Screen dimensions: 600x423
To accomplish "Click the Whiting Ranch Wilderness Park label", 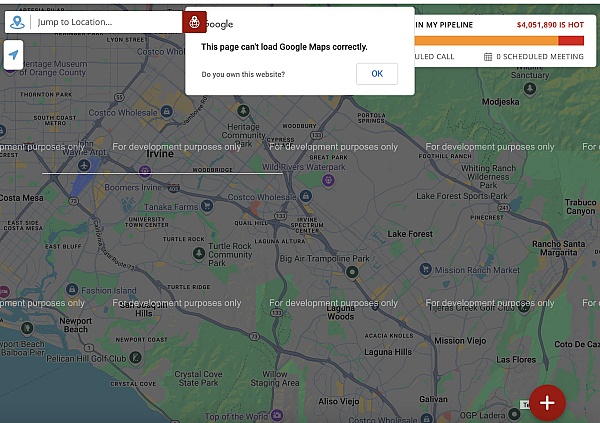I will (488, 176).
